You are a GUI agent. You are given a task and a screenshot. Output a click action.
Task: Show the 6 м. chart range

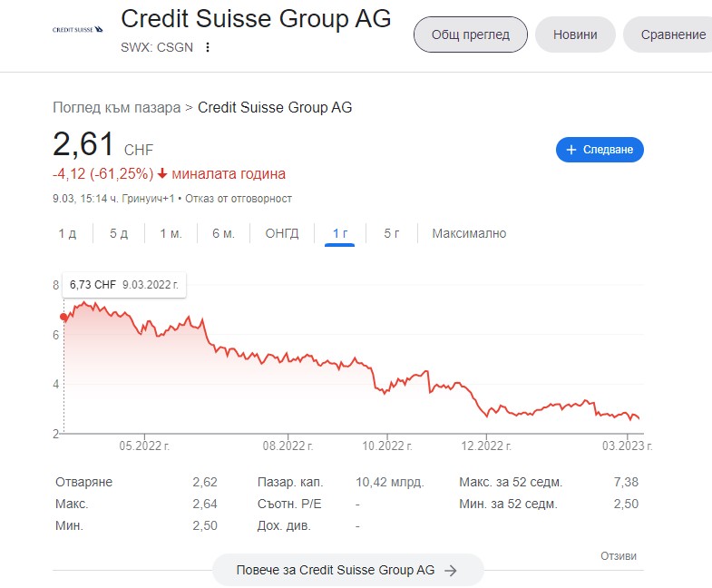[x=223, y=233]
